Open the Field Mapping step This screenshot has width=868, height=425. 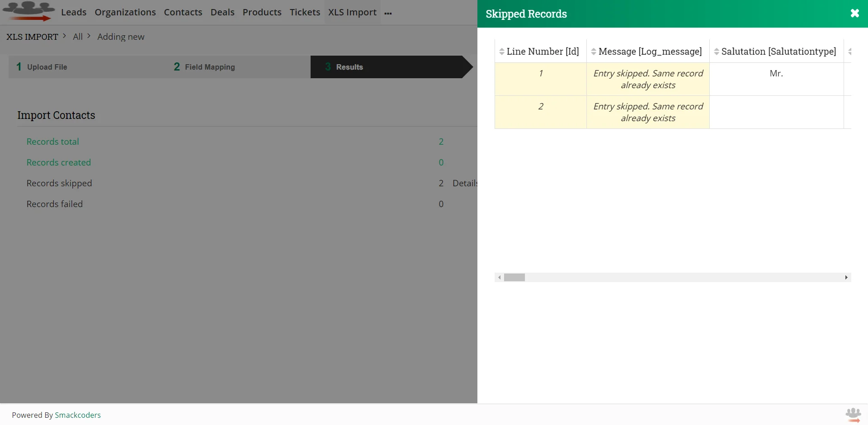pyautogui.click(x=210, y=66)
